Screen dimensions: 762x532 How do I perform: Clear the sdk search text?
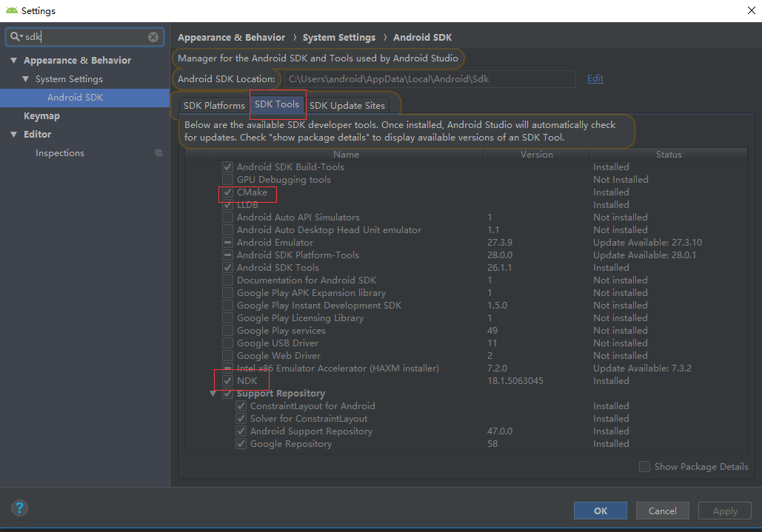(x=153, y=37)
